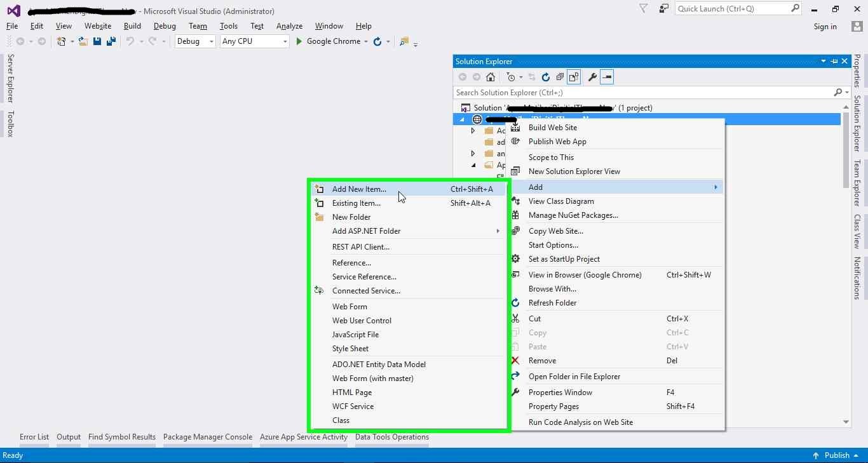The width and height of the screenshot is (868, 463).
Task: Click the browser Refresh icon in toolbar
Action: [377, 41]
